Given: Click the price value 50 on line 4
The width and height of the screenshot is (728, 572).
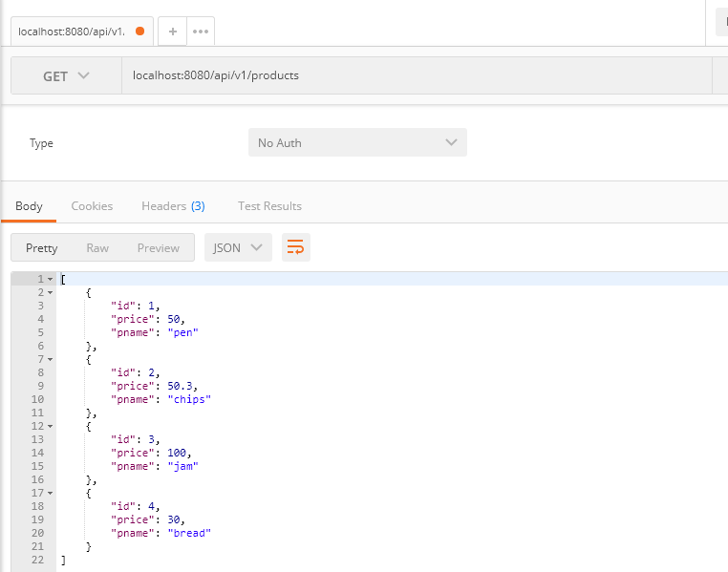Looking at the screenshot, I should click(174, 319).
